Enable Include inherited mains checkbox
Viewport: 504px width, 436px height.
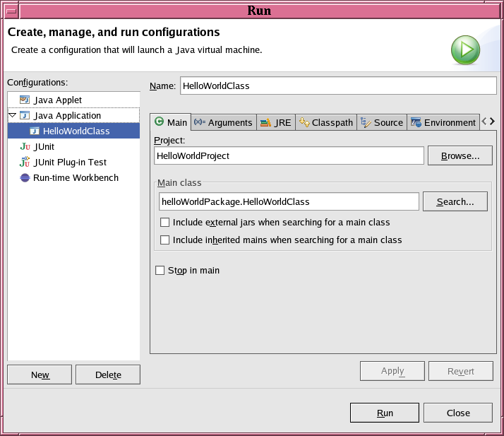coord(164,240)
